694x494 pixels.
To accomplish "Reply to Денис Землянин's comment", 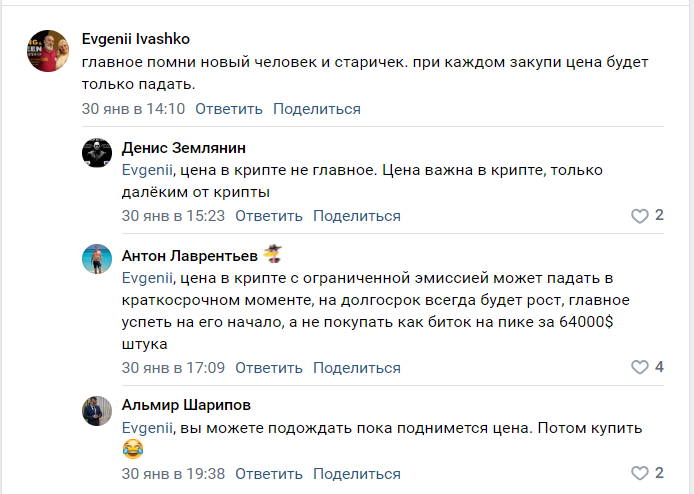I will point(269,216).
